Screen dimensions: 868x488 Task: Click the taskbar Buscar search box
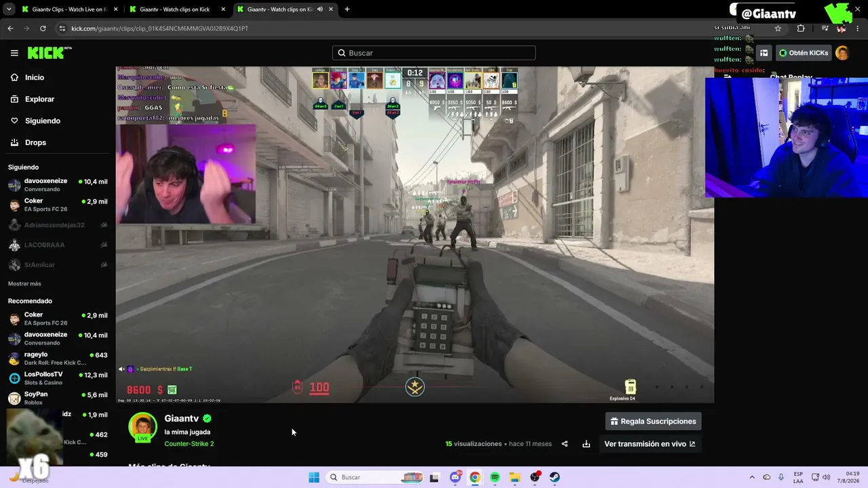point(375,477)
